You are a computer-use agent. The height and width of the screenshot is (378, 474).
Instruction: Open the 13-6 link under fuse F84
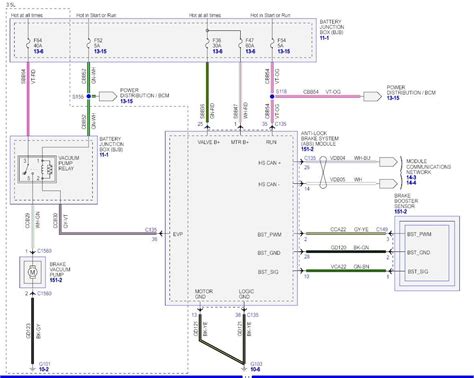[39, 51]
